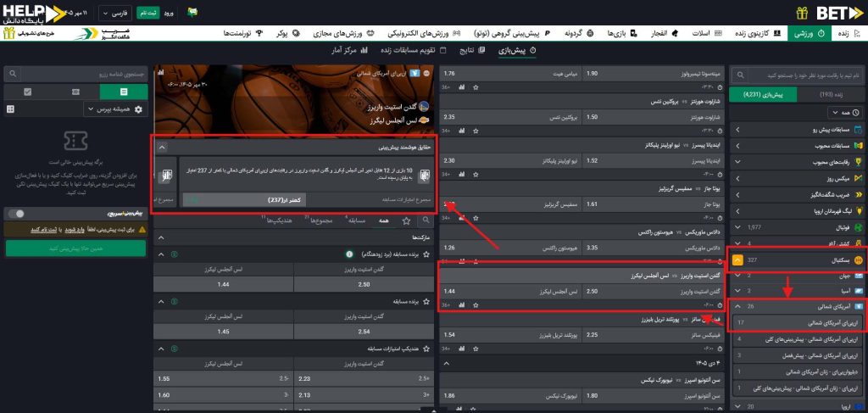Expand the مسابقات پیش رو section
The image size is (868, 413).
pyautogui.click(x=738, y=131)
